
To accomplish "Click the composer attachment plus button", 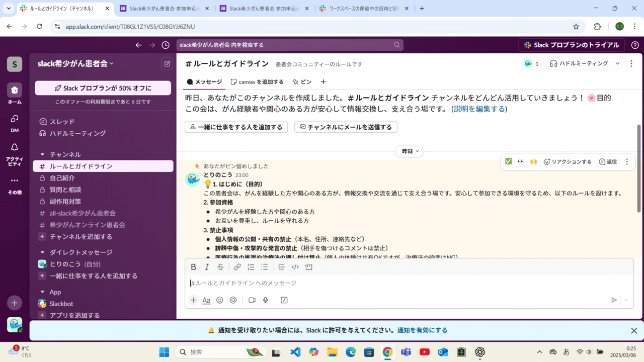I will [194, 300].
